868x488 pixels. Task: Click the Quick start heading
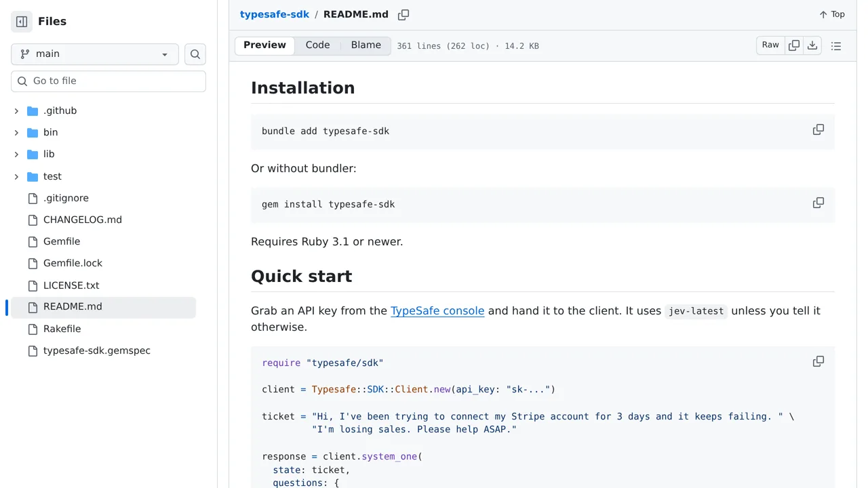(x=302, y=277)
